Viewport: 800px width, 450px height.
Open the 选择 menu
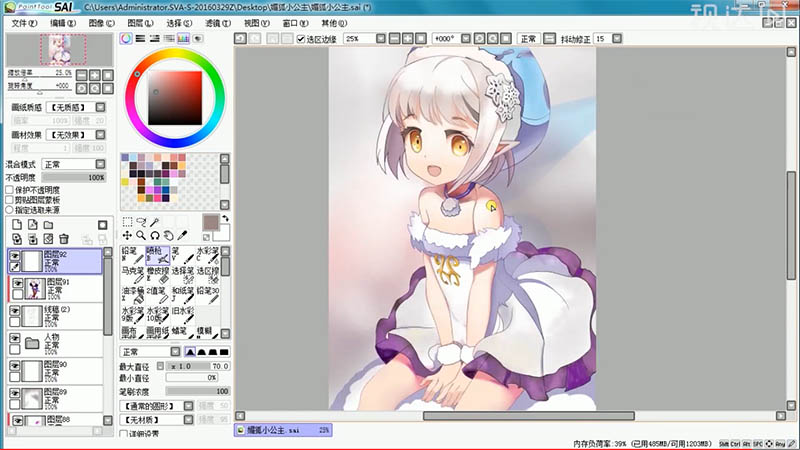[179, 23]
